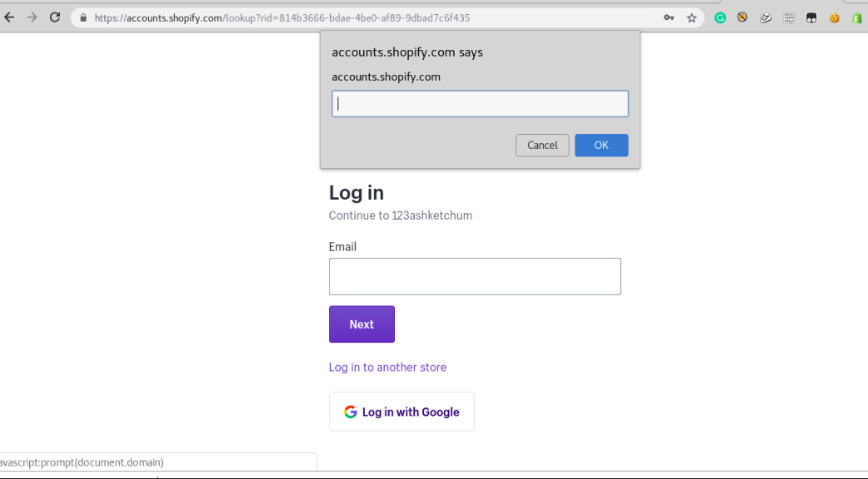Open the binary digits extension icon

[789, 18]
